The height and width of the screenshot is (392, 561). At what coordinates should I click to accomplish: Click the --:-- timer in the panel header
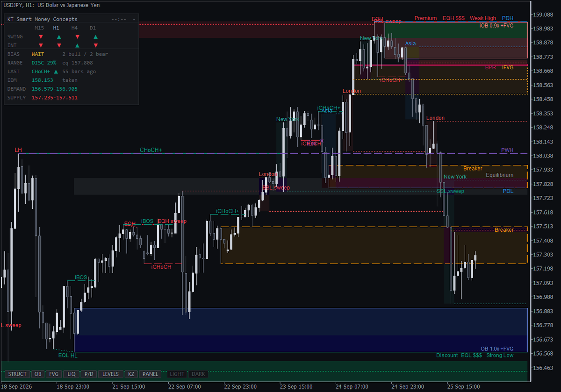pyautogui.click(x=119, y=19)
